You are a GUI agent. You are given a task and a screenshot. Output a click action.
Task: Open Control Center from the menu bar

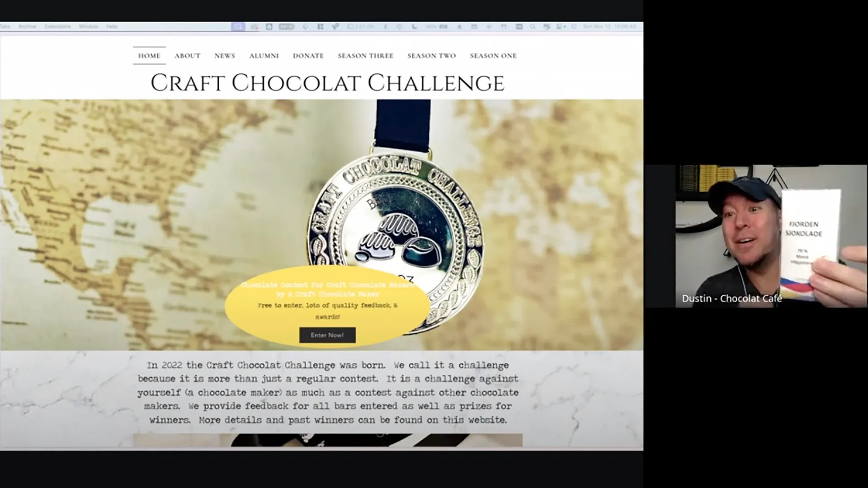[x=559, y=26]
